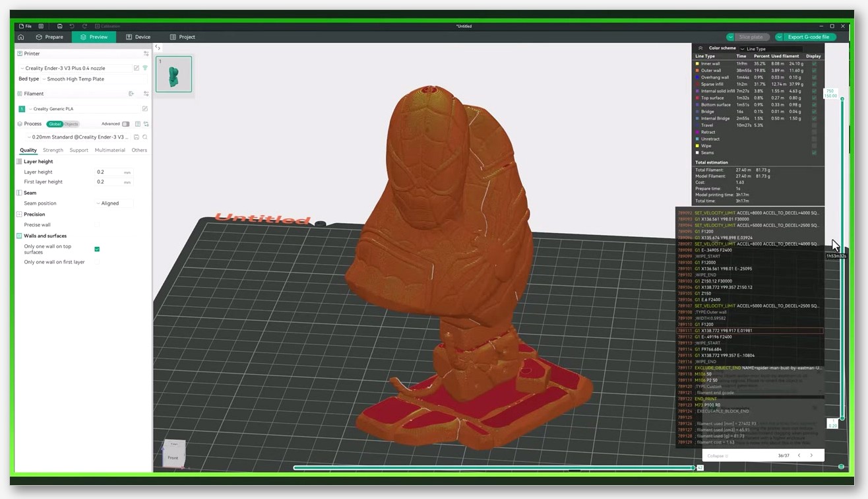Open the Support settings tab
This screenshot has height=499, width=868.
pyautogui.click(x=78, y=150)
